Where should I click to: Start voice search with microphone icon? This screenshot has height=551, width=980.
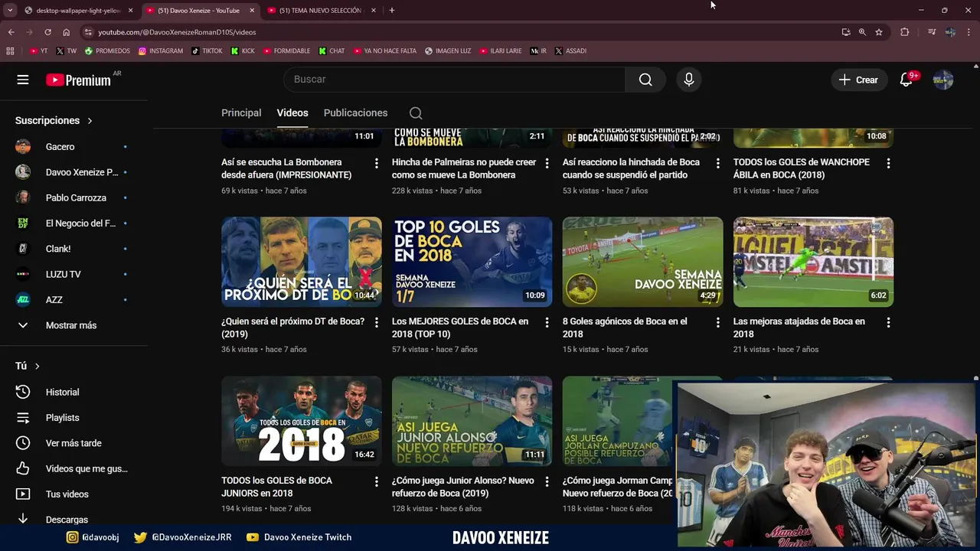[x=689, y=80]
